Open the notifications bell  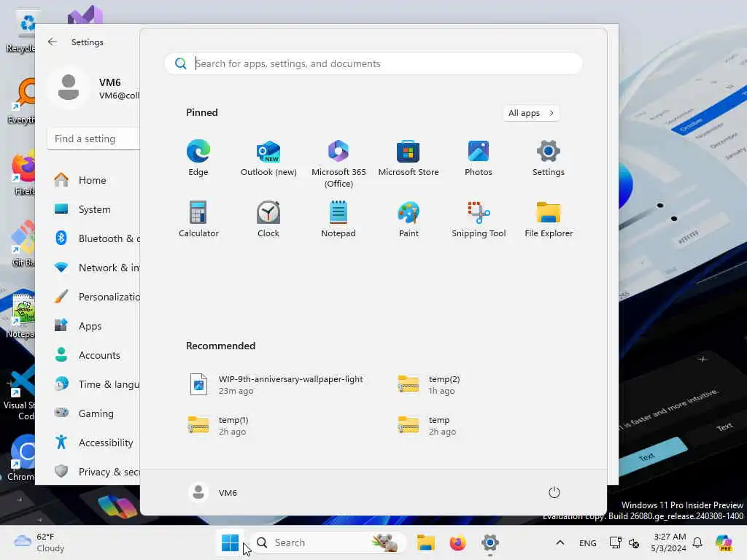pos(697,542)
